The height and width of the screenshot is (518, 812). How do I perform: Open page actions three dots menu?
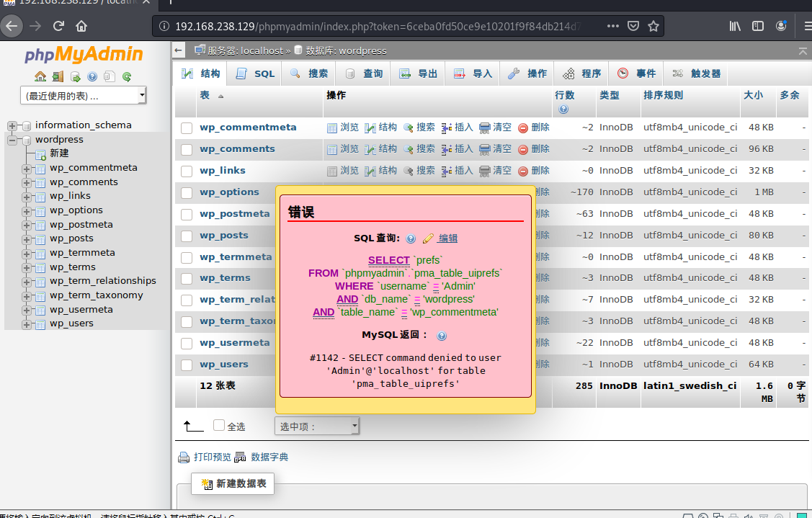point(612,26)
